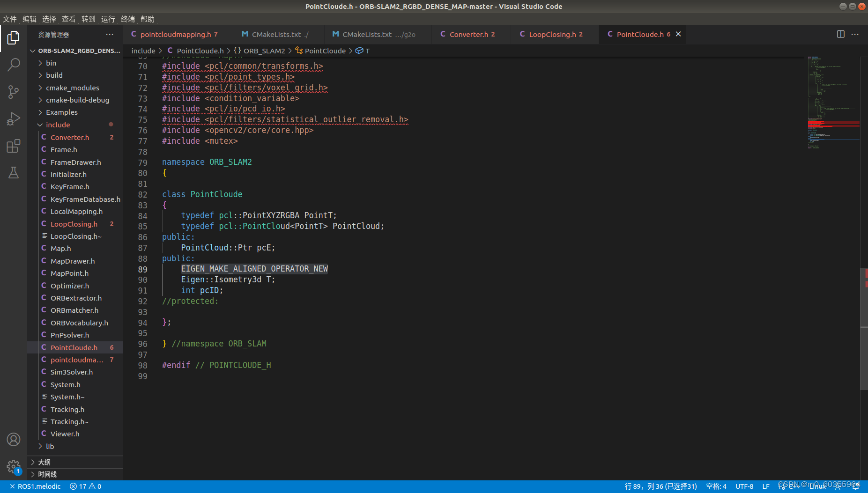Change encoding via UTF-8 status item
Viewport: 868px width, 493px height.
744,486
